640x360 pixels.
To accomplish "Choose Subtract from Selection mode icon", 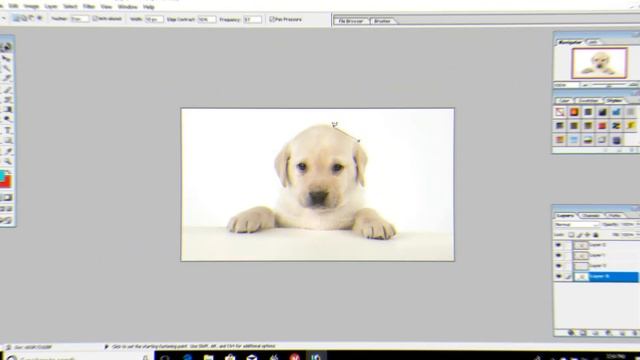I will (31, 18).
